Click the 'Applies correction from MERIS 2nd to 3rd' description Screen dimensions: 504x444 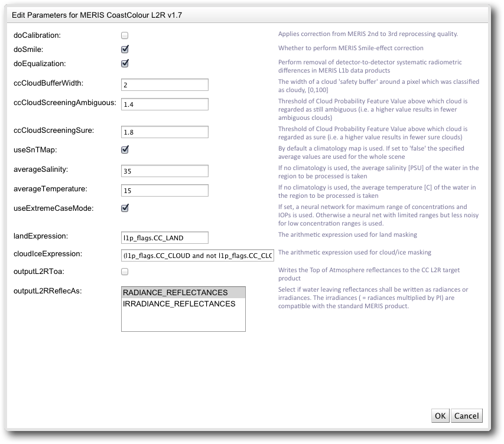[x=368, y=34]
